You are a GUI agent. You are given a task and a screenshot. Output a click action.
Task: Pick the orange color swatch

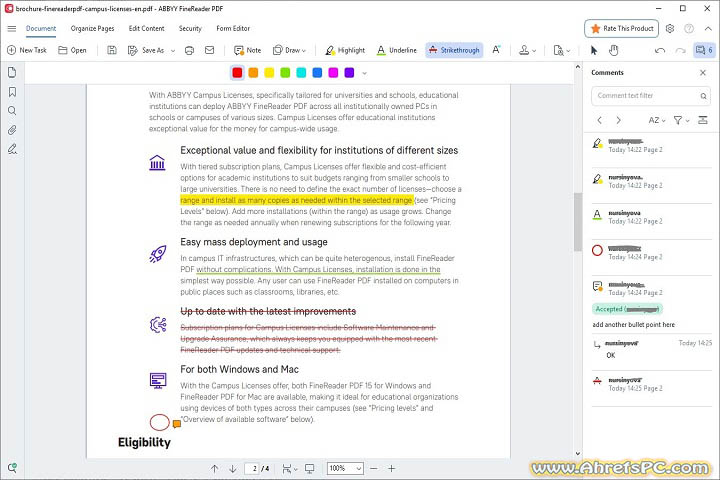click(253, 73)
